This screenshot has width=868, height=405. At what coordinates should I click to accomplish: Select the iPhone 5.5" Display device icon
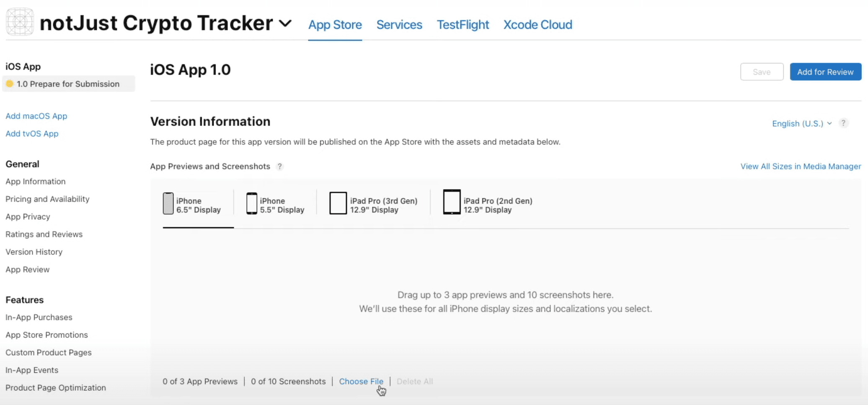pos(252,203)
